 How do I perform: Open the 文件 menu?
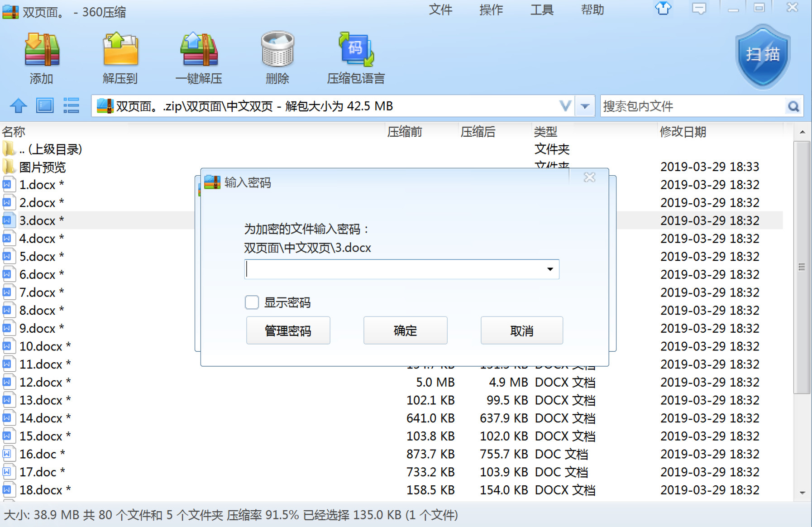click(x=440, y=10)
